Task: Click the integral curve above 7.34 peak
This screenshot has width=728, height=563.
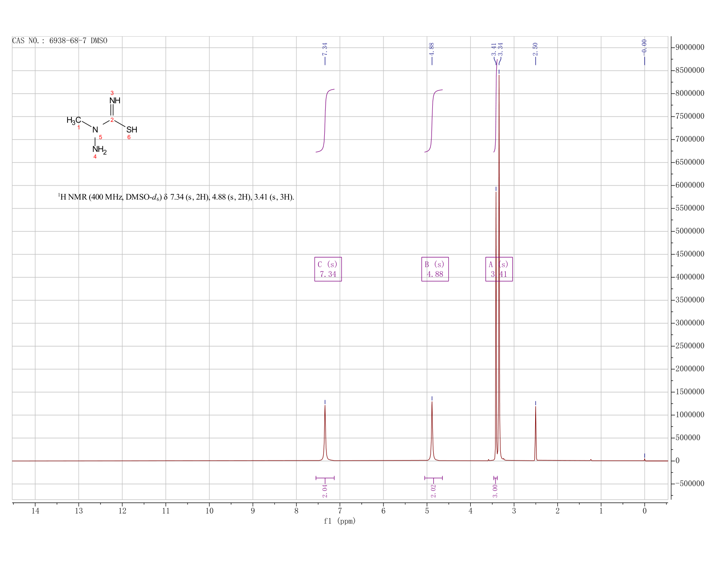Action: coord(325,120)
